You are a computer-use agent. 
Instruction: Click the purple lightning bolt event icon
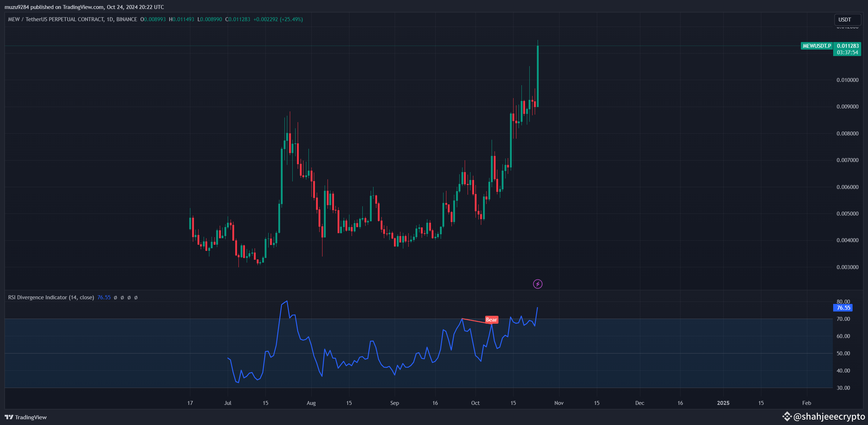click(x=537, y=284)
